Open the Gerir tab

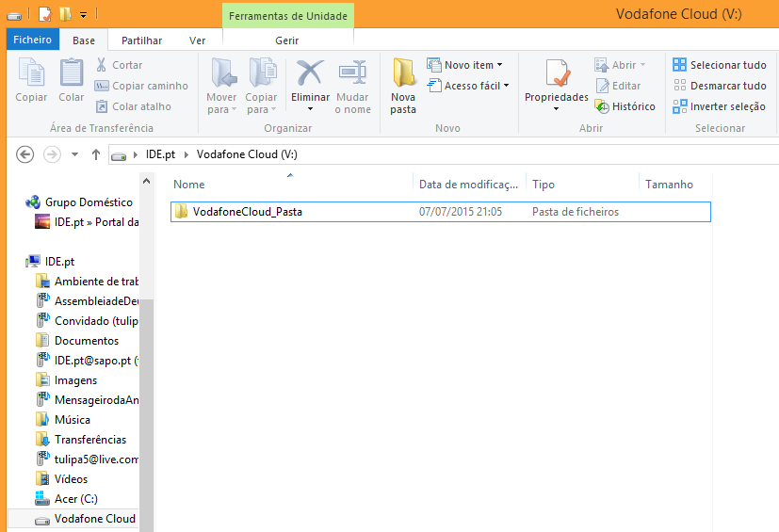(x=287, y=40)
